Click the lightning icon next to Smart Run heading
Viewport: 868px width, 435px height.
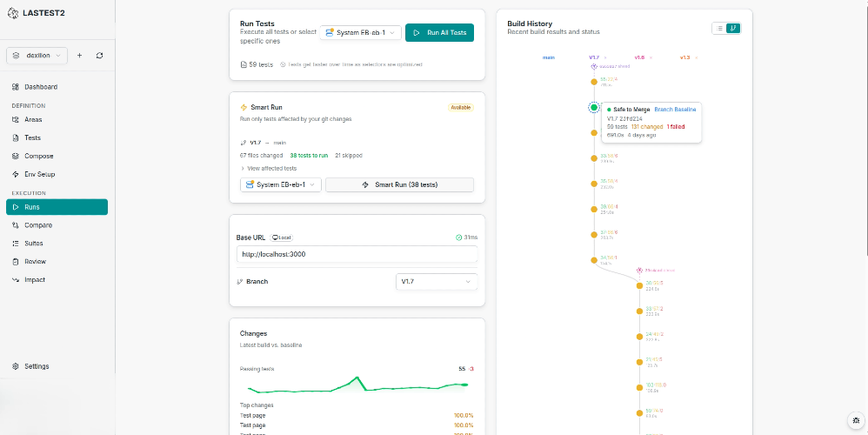tap(243, 107)
